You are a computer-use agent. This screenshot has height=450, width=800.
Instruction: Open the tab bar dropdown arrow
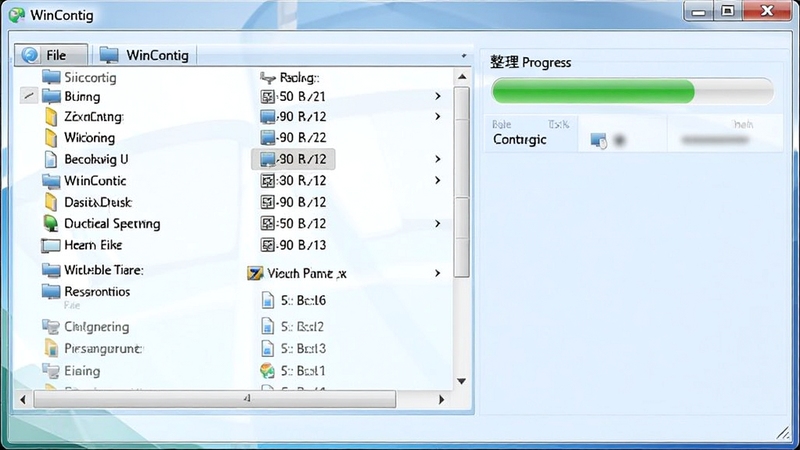click(464, 56)
